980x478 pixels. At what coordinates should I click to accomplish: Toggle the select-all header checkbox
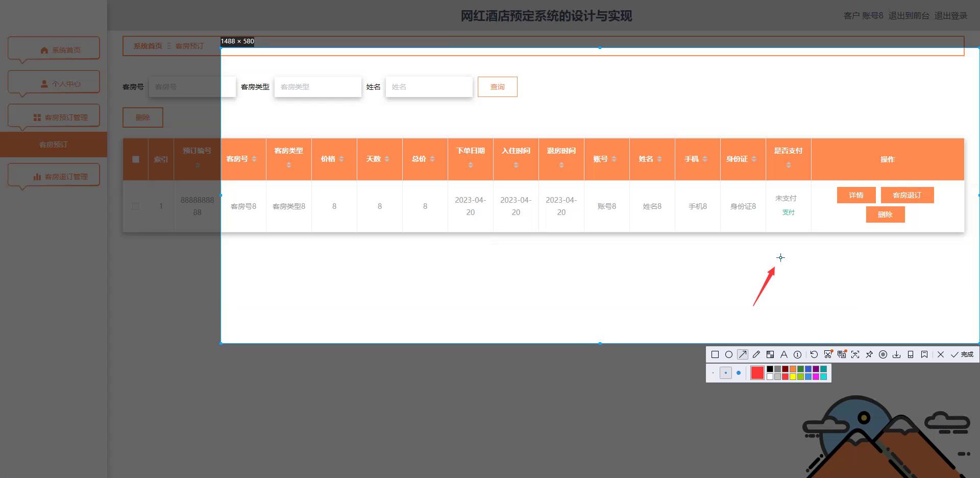pyautogui.click(x=136, y=159)
